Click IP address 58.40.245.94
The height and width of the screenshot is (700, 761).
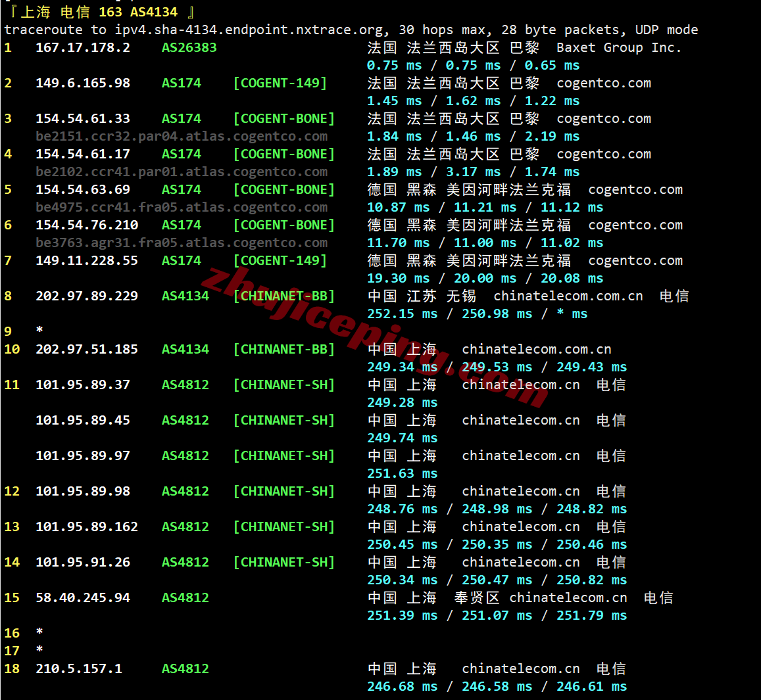click(83, 597)
